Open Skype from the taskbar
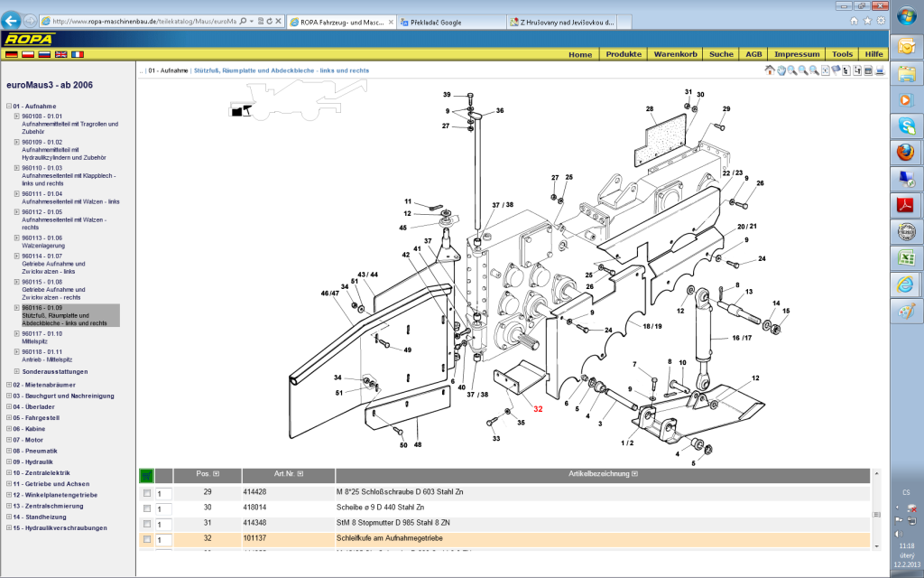924x578 pixels. point(906,126)
